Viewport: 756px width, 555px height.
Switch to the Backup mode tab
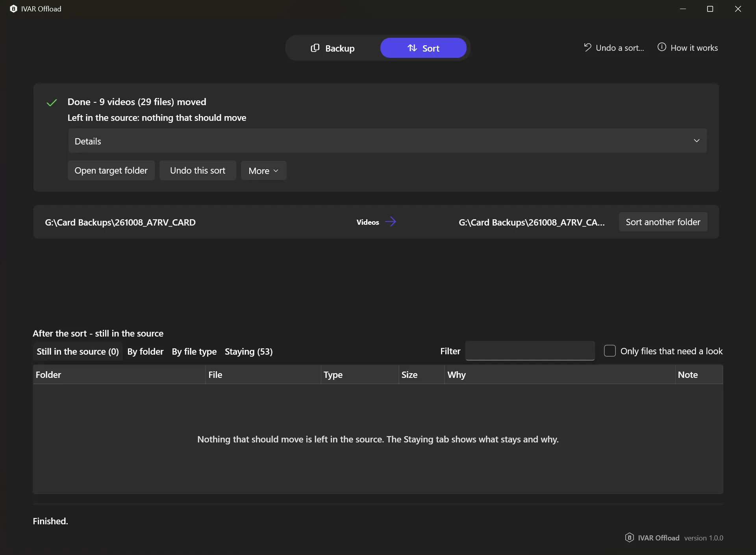click(333, 48)
